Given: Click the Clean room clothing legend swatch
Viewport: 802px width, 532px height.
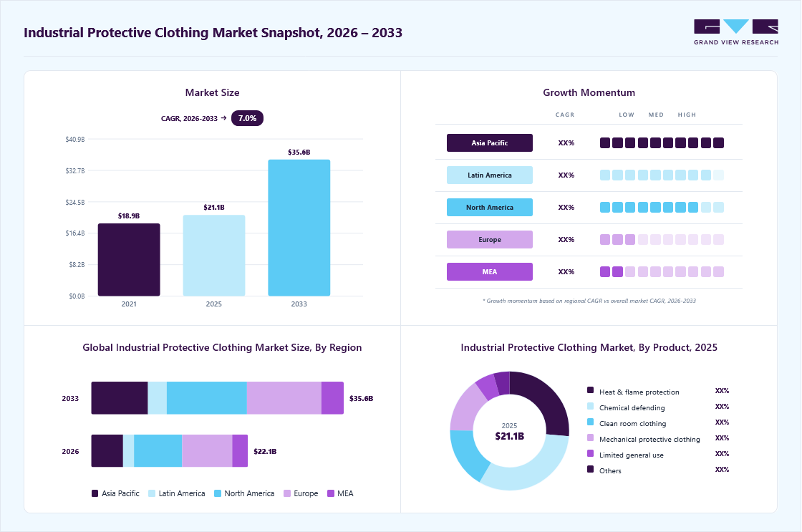Looking at the screenshot, I should point(590,422).
